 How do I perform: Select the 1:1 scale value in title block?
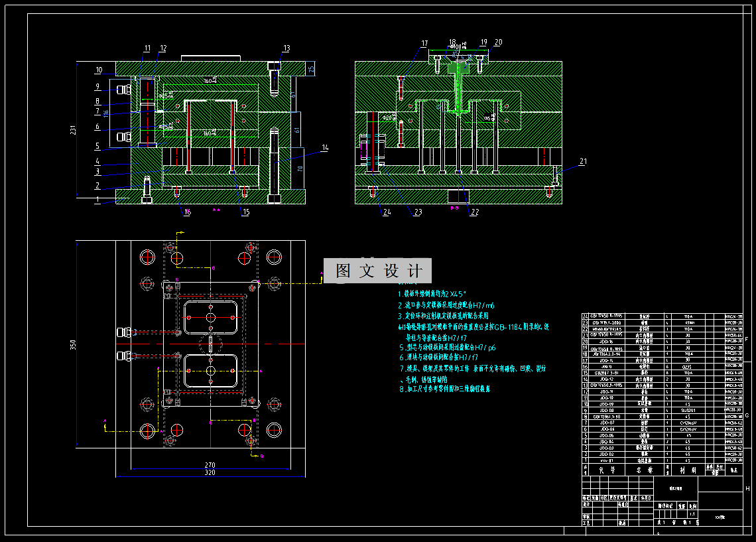point(692,514)
